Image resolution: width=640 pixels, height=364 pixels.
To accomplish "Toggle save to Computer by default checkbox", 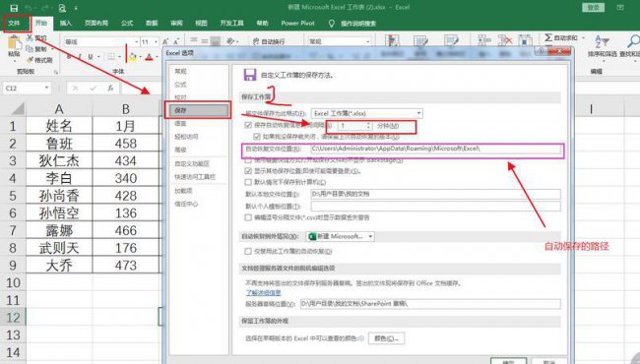I will pos(248,182).
